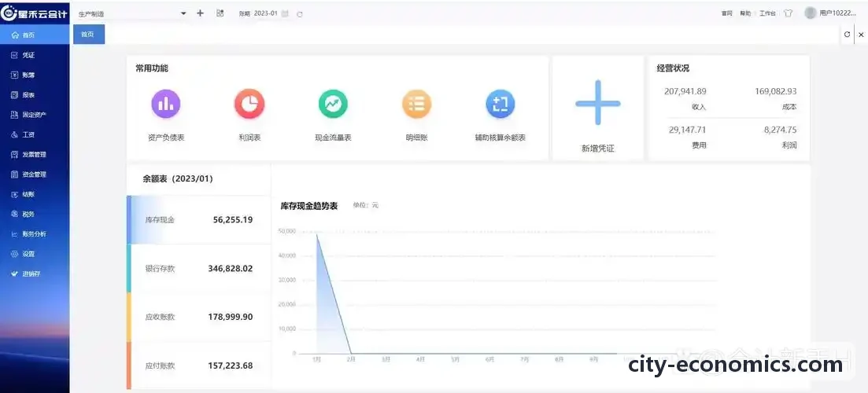
Task: Open 工资 in the sidebar
Action: [35, 135]
